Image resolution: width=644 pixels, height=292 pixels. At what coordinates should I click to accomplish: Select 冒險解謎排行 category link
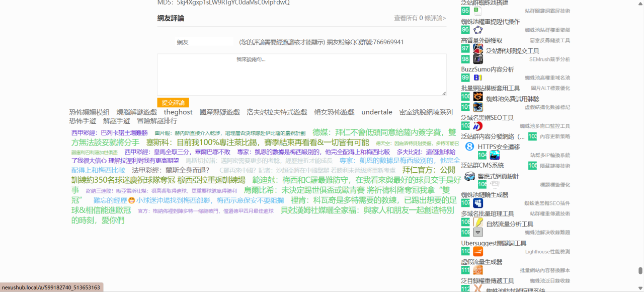(x=157, y=121)
